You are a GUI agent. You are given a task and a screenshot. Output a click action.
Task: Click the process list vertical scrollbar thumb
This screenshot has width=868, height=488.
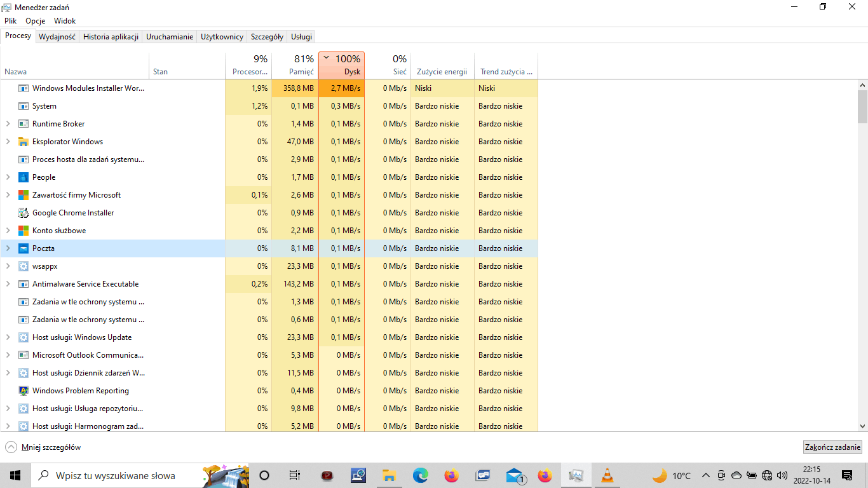[862, 106]
